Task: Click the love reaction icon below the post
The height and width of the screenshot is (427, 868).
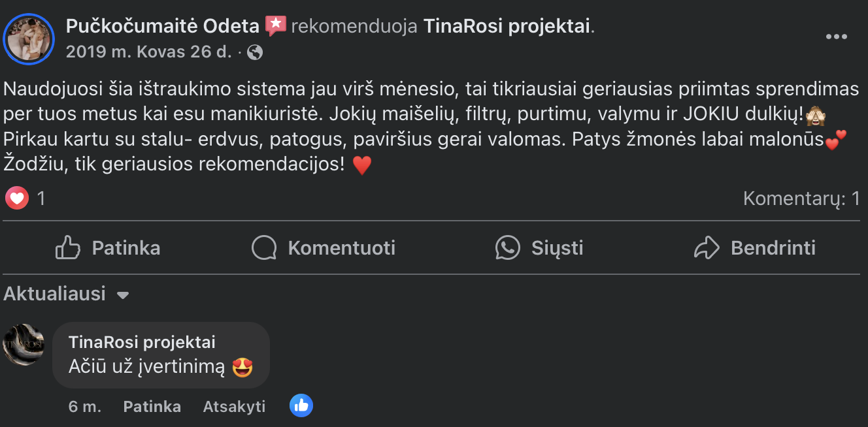Action: coord(16,198)
